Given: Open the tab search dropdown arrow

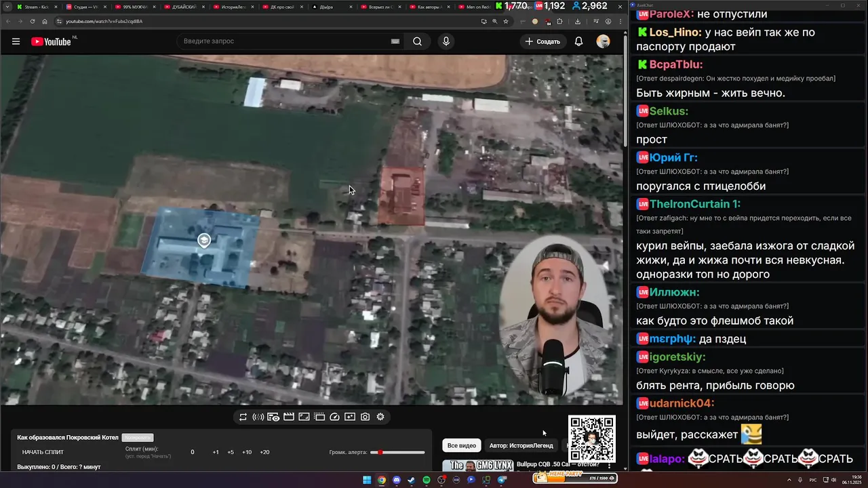Looking at the screenshot, I should (x=7, y=7).
